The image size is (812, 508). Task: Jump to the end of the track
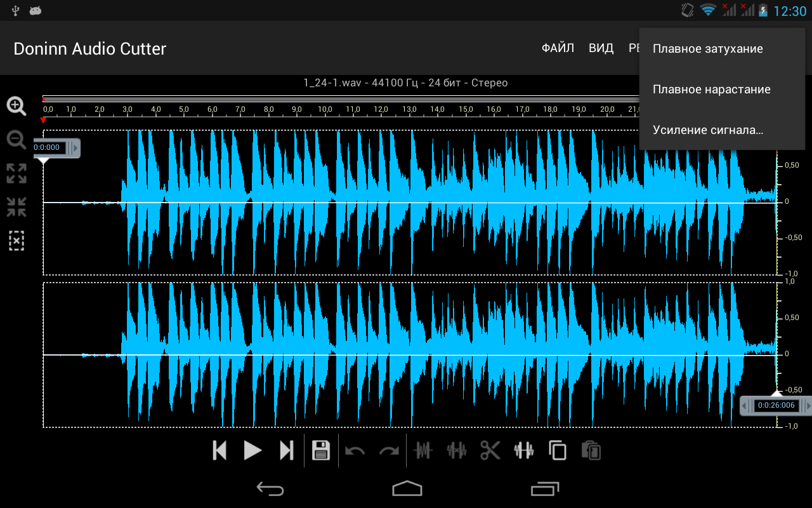click(287, 450)
